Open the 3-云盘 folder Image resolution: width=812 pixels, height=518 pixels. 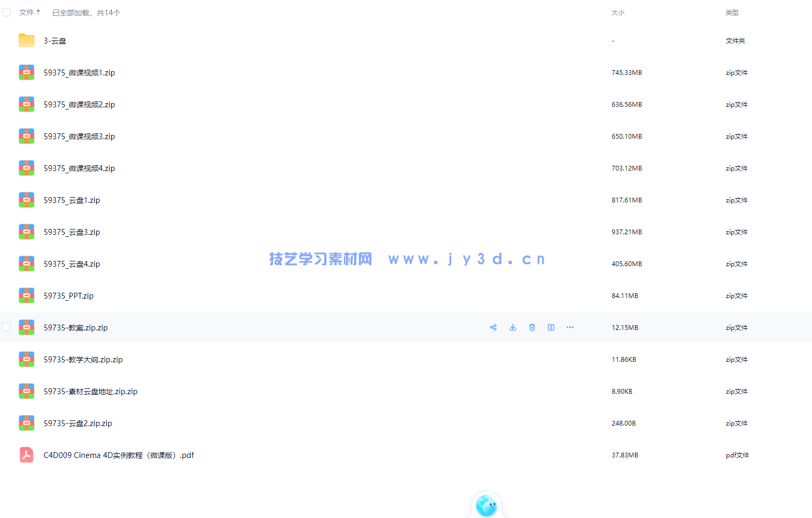coord(55,40)
